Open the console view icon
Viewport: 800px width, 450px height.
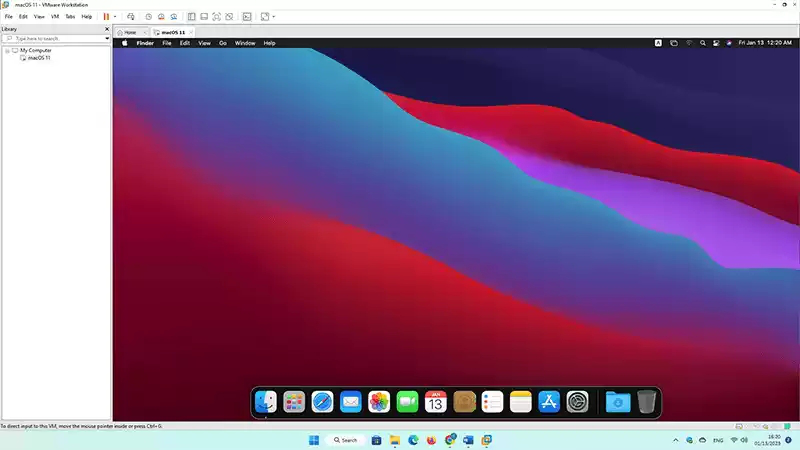pyautogui.click(x=247, y=17)
